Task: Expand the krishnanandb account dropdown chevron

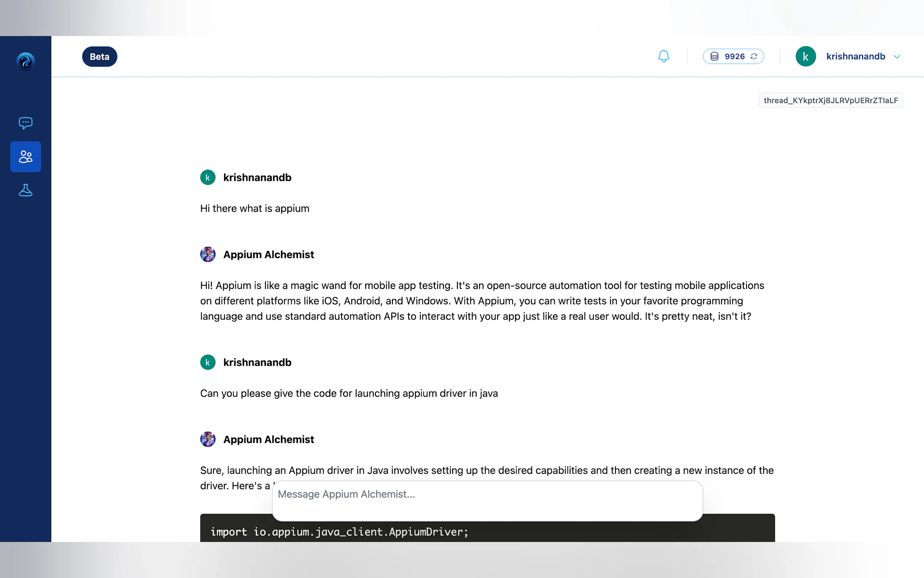Action: [897, 56]
